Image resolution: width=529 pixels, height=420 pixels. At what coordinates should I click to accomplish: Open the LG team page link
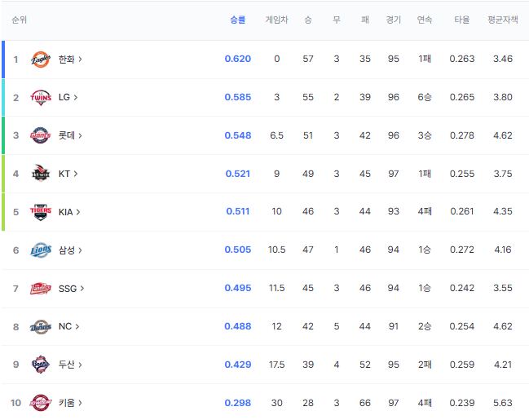click(68, 97)
